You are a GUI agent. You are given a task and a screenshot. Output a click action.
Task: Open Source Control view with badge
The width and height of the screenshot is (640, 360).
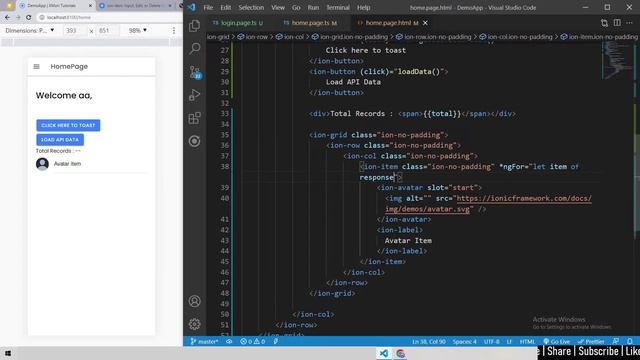tap(195, 72)
